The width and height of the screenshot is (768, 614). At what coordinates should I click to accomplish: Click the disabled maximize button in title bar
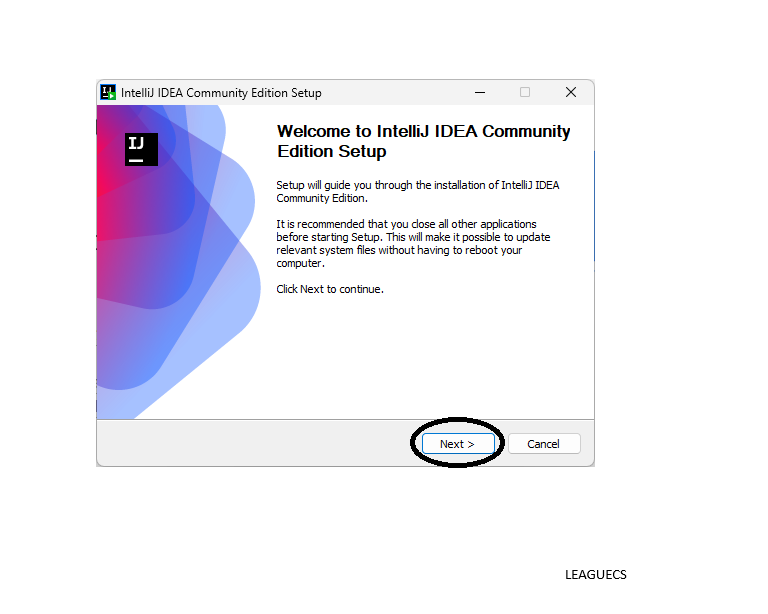525,92
